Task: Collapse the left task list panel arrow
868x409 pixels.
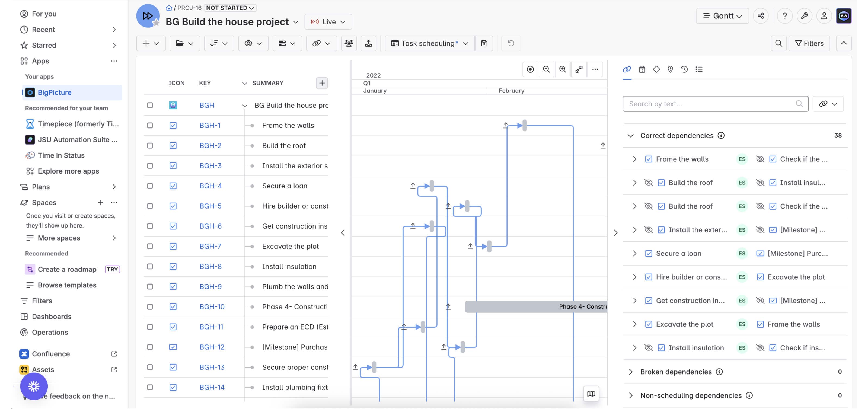Action: click(343, 233)
